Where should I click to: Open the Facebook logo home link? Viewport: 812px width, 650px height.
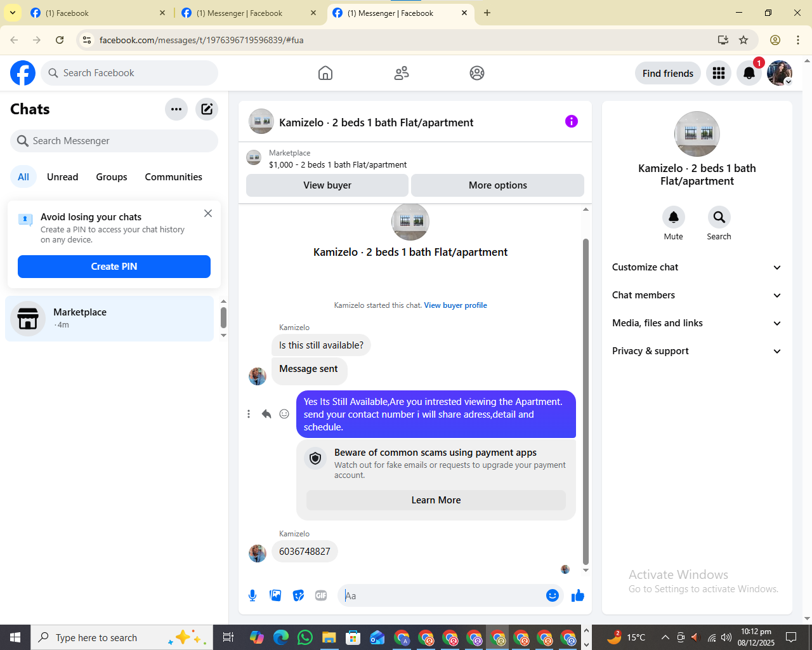click(23, 73)
